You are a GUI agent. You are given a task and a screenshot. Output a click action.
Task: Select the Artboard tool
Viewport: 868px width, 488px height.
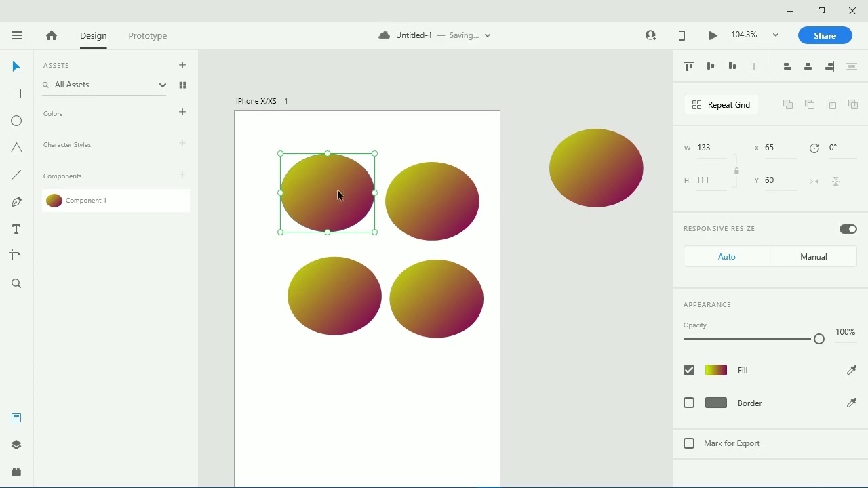(16, 256)
